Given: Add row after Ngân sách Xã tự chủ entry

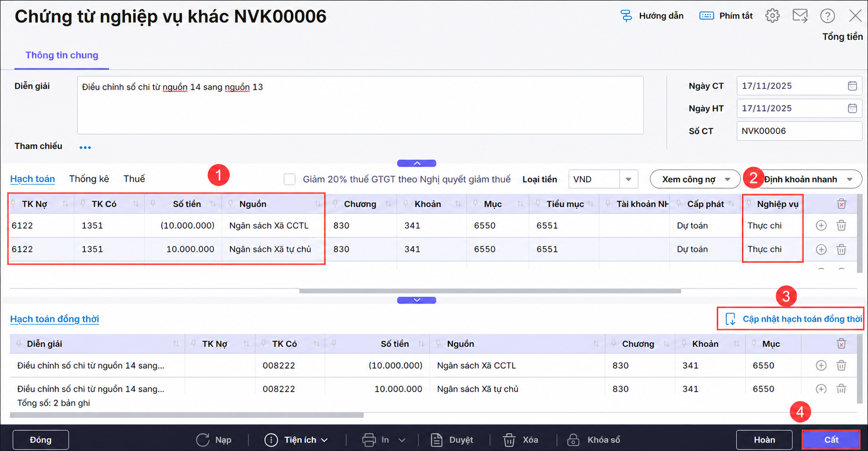Looking at the screenshot, I should (x=821, y=249).
